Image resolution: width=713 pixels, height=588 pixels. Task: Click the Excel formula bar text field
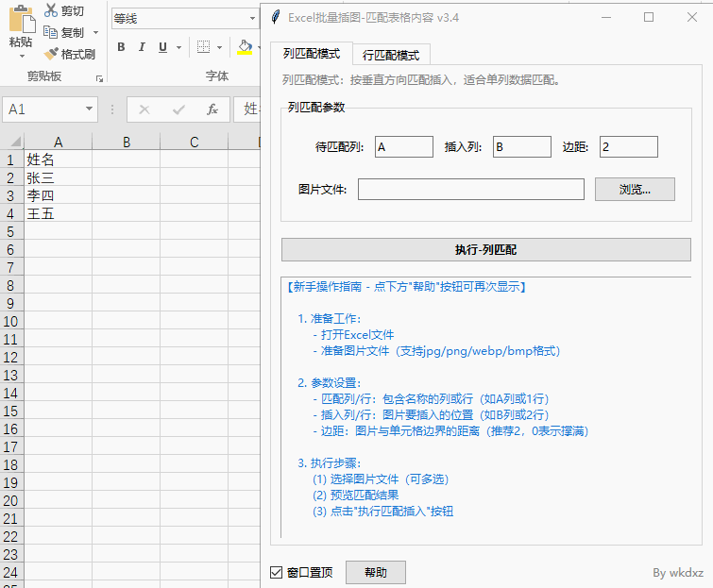pos(246,109)
